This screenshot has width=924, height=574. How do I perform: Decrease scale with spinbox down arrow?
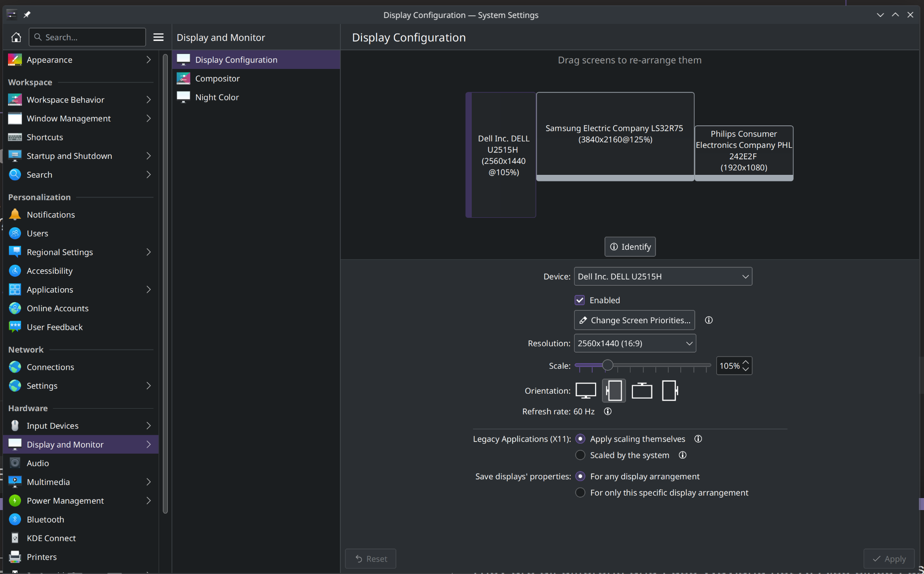(x=746, y=370)
